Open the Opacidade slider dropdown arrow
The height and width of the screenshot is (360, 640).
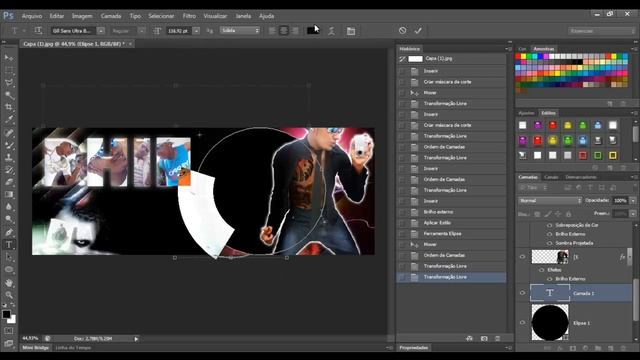pos(633,200)
